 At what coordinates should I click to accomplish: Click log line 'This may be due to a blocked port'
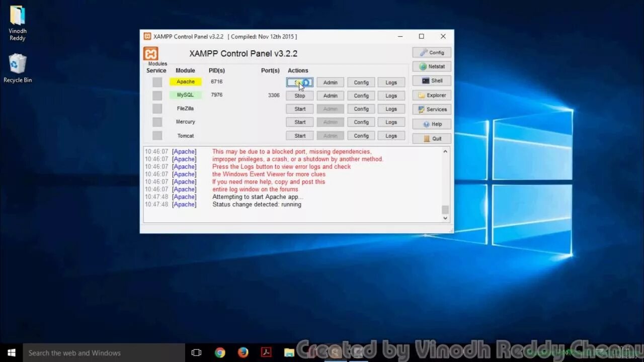(x=292, y=152)
